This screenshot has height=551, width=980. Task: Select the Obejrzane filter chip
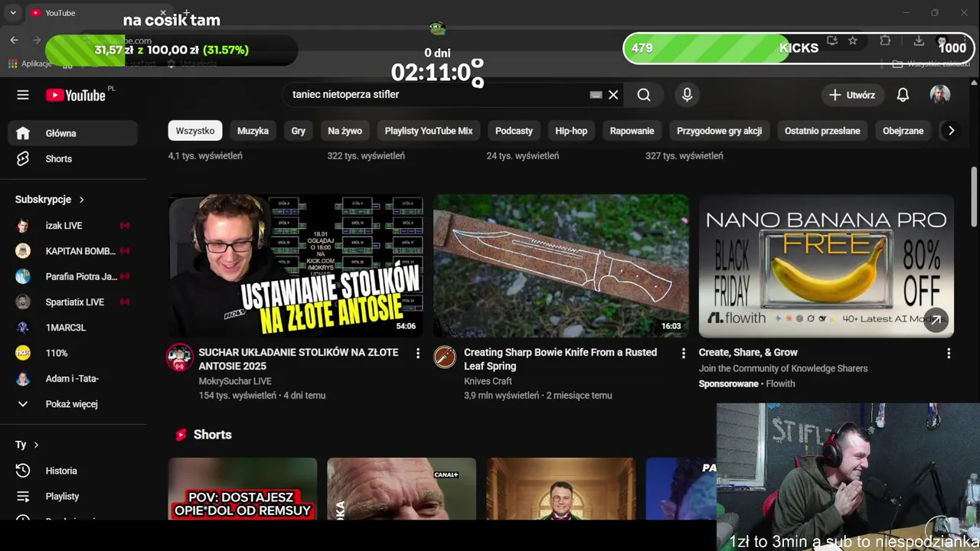coord(903,131)
